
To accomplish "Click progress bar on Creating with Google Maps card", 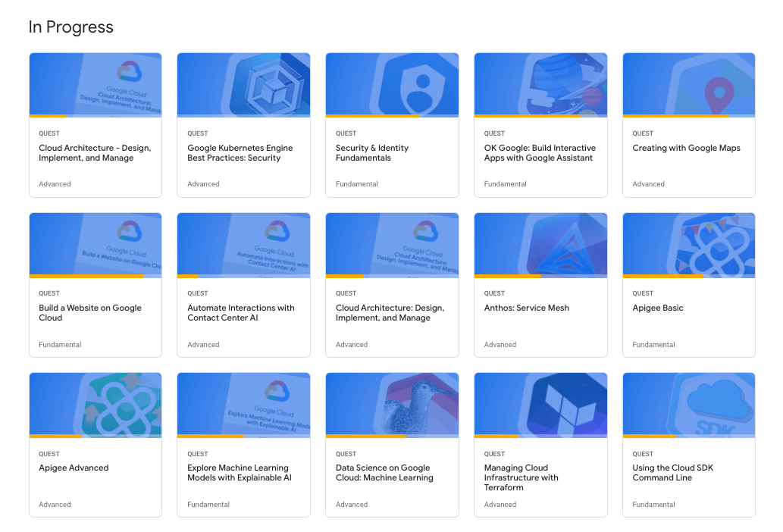I will click(688, 116).
